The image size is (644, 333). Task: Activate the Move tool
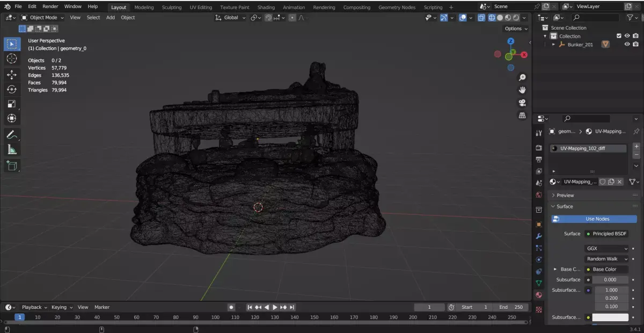click(x=12, y=75)
